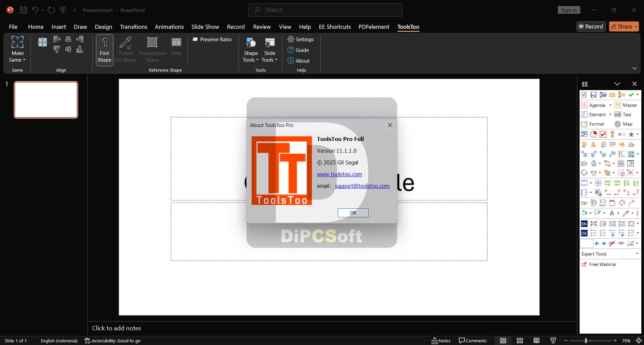Open the Shape Tools dropdown
This screenshot has width=644, height=345.
(251, 50)
